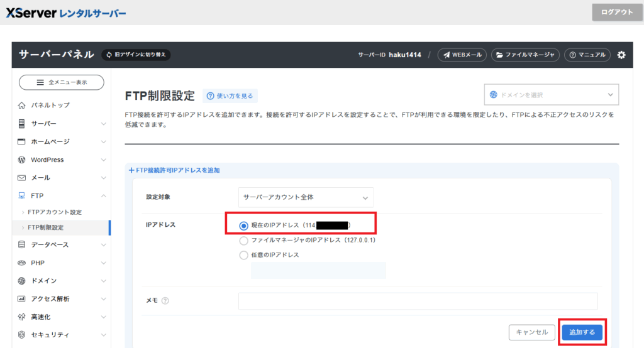Click the globe icon for ドメイン
Viewport: 644px width, 348px height.
point(21,281)
